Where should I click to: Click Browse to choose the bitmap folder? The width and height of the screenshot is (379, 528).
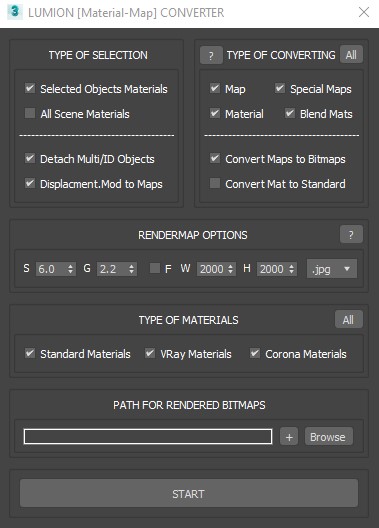tap(329, 436)
